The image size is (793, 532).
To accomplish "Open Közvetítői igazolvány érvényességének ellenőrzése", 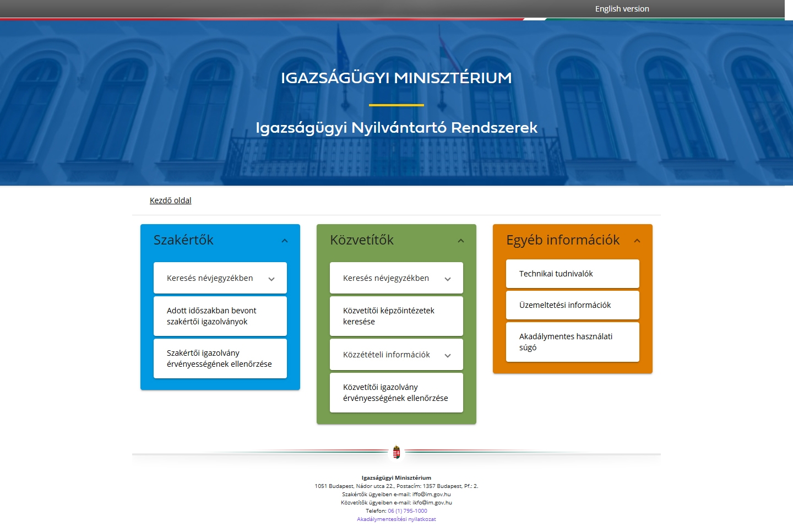I will [x=397, y=393].
